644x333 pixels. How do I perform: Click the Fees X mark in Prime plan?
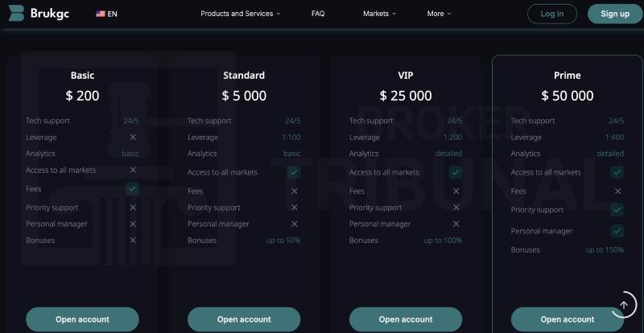click(x=617, y=191)
